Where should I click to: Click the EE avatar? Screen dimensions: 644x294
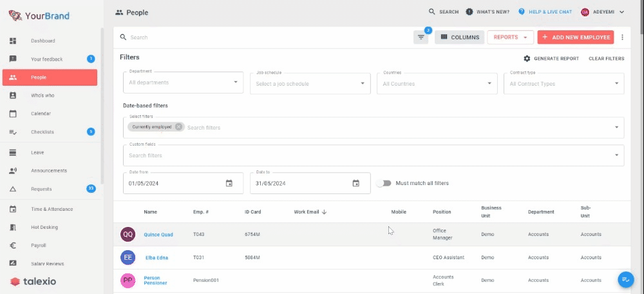pos(128,257)
